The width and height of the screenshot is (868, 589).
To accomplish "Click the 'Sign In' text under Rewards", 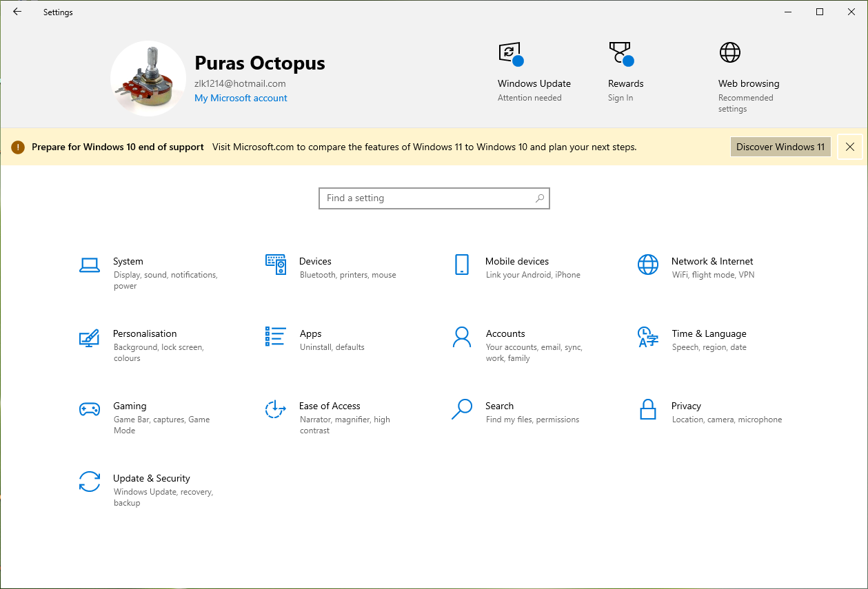I will coord(620,98).
